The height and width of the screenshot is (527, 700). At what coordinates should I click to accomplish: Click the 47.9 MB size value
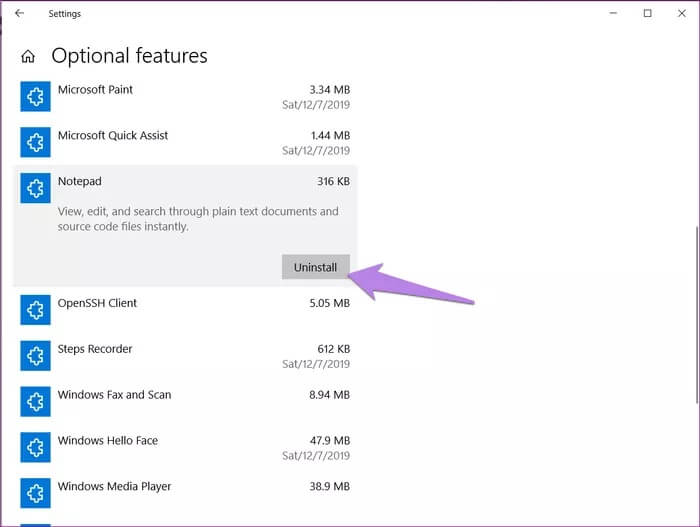329,441
